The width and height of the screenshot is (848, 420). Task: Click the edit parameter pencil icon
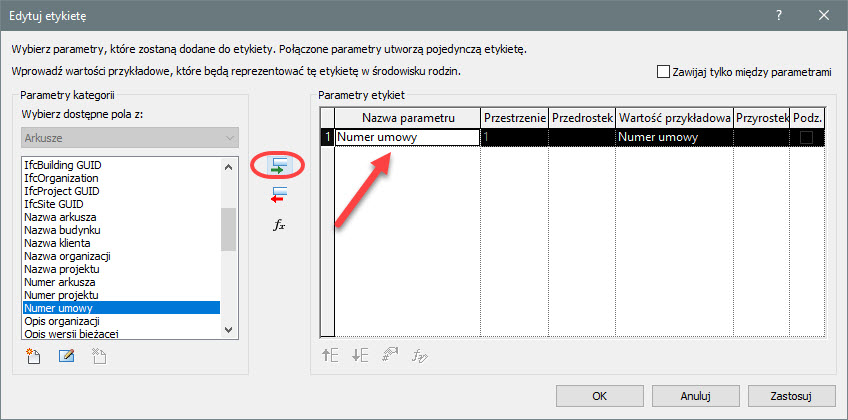(x=66, y=357)
